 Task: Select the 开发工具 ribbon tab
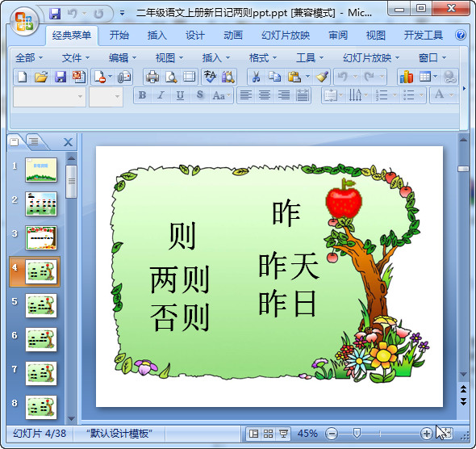424,36
